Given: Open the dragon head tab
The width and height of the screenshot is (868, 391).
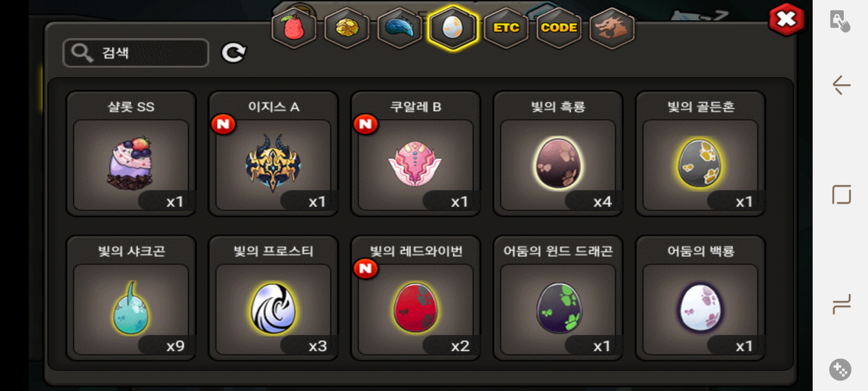Looking at the screenshot, I should coord(612,28).
